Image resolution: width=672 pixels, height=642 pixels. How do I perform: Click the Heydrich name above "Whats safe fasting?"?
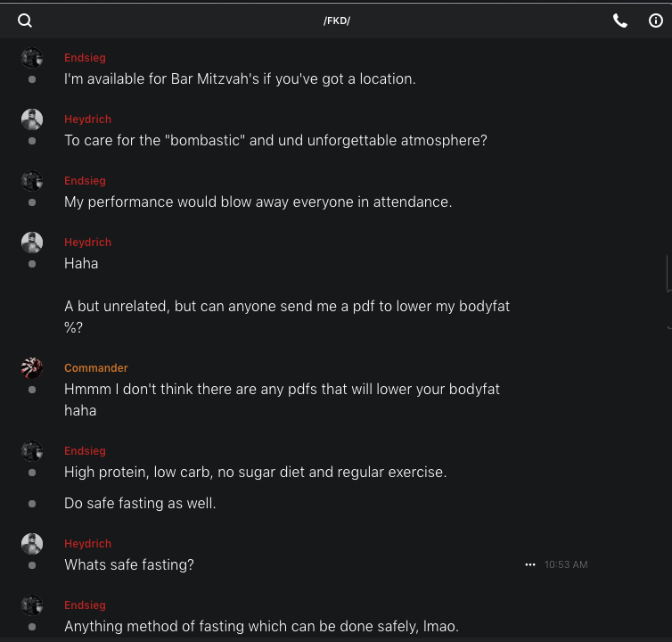[x=87, y=544]
